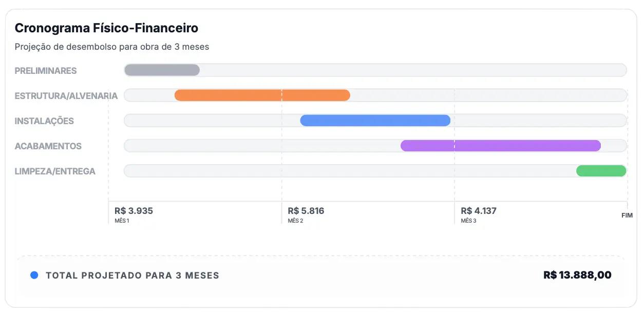Select the R$ 5.816 disbursement amount
644x315 pixels.
306,211
